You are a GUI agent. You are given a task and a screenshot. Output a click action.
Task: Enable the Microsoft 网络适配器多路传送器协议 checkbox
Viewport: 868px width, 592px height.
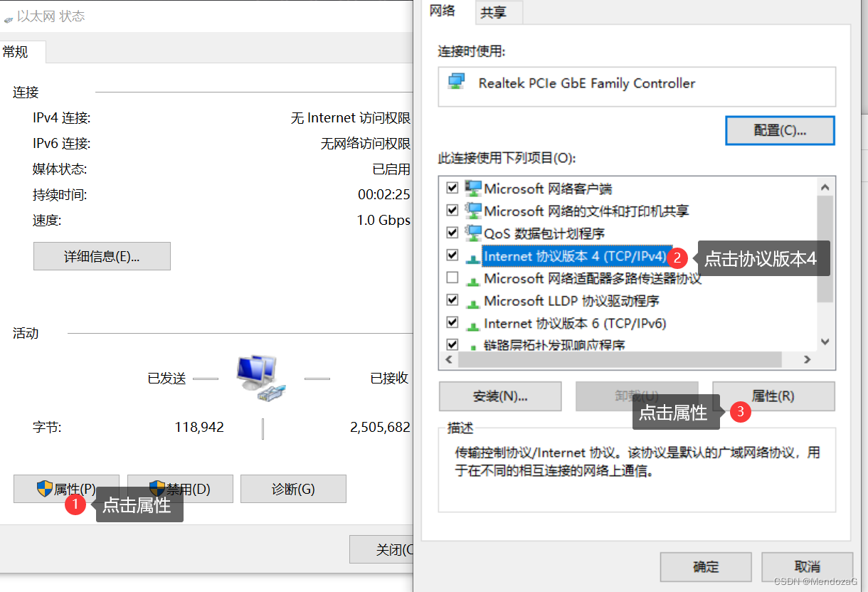(452, 277)
